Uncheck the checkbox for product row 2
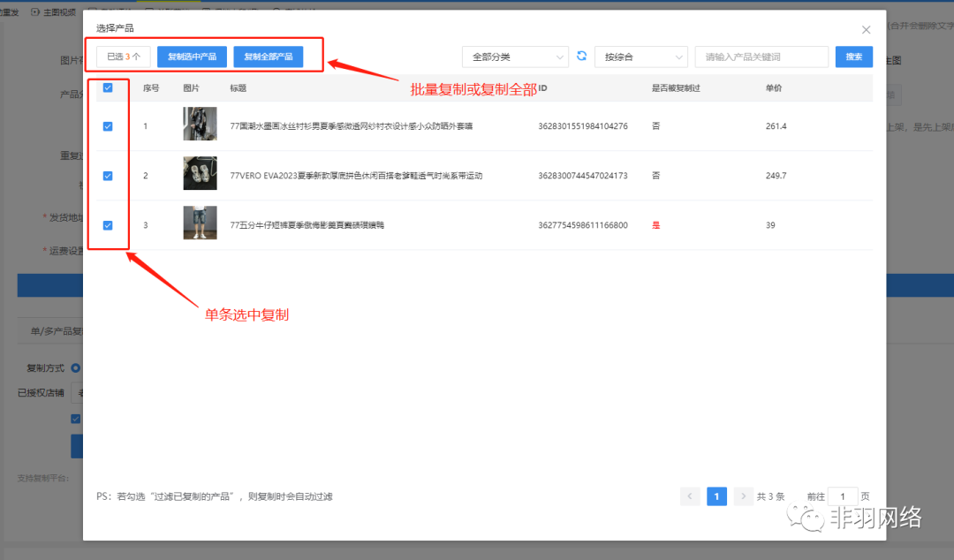The height and width of the screenshot is (560, 954). click(x=108, y=176)
